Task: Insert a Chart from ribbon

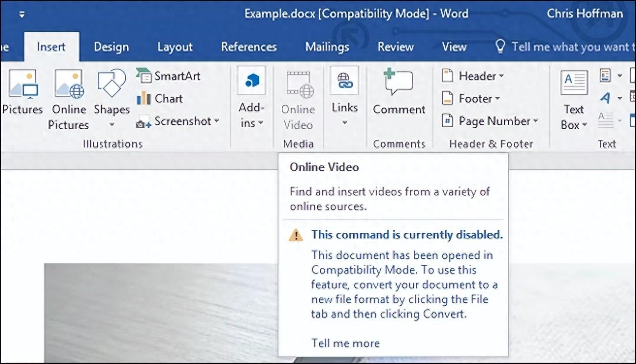Action: pos(160,98)
